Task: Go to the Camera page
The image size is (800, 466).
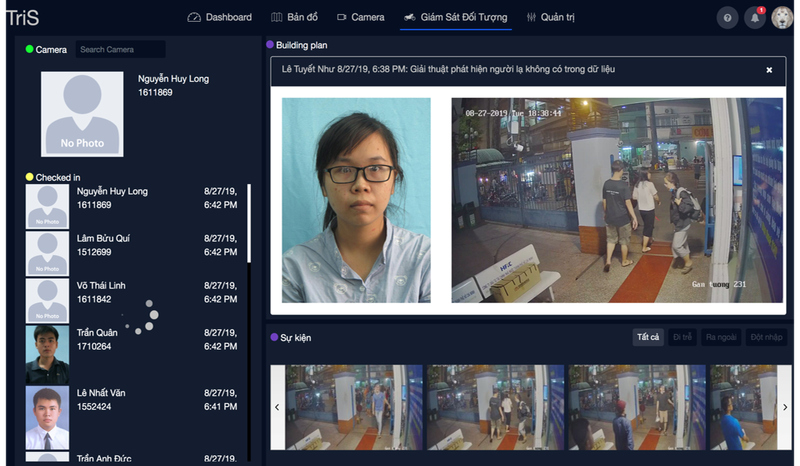Action: click(361, 17)
